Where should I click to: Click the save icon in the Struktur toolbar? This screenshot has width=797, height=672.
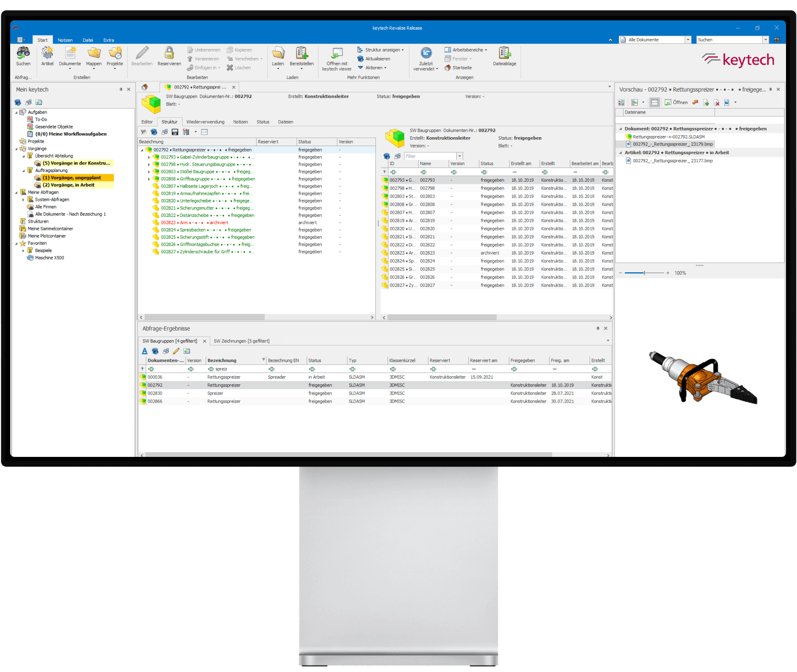point(175,132)
